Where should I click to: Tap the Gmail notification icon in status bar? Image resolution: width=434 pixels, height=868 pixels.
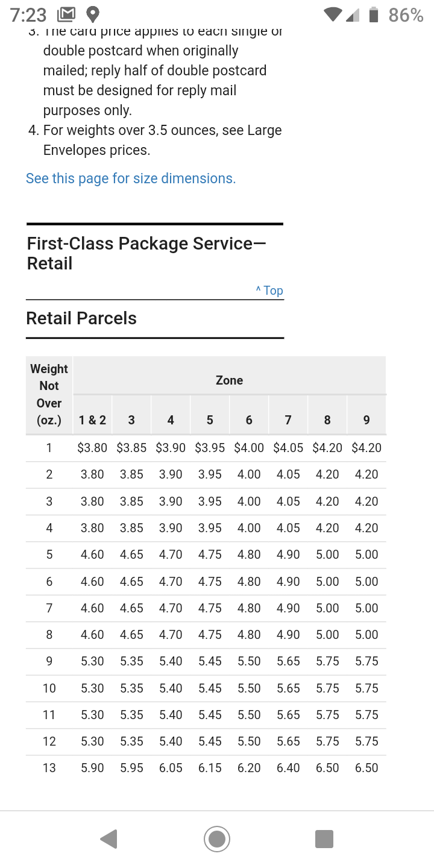(x=66, y=14)
